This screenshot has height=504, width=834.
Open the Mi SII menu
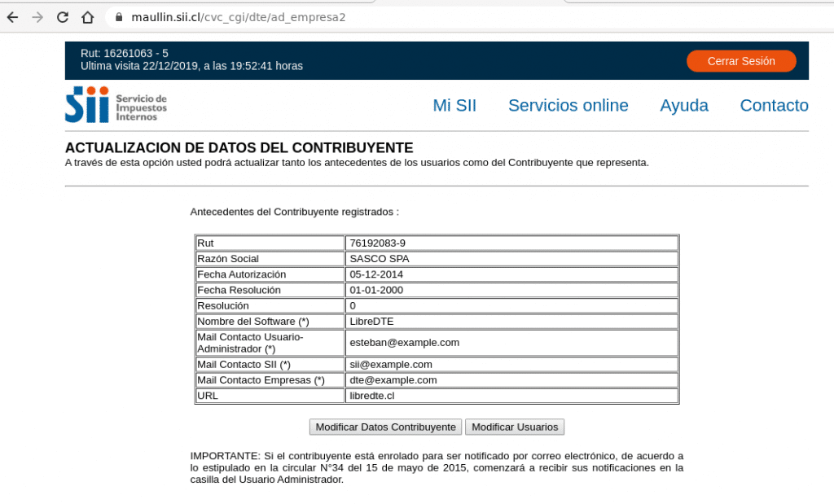[x=454, y=105]
